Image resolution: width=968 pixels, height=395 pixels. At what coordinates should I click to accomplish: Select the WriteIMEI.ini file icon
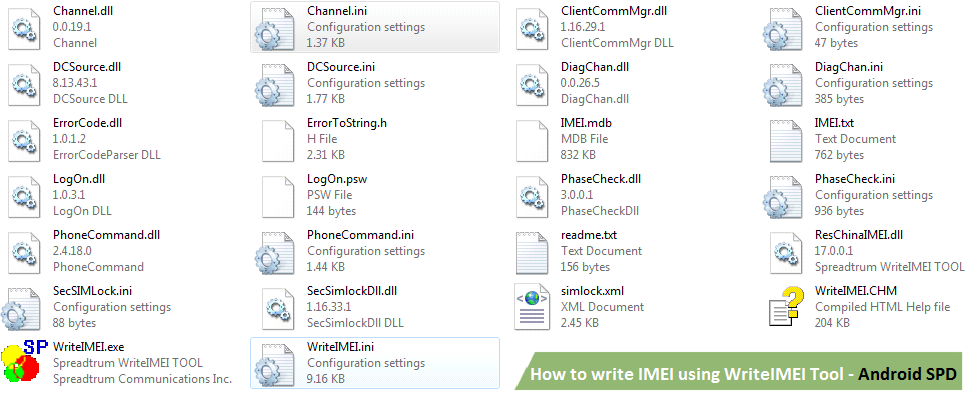(x=275, y=365)
